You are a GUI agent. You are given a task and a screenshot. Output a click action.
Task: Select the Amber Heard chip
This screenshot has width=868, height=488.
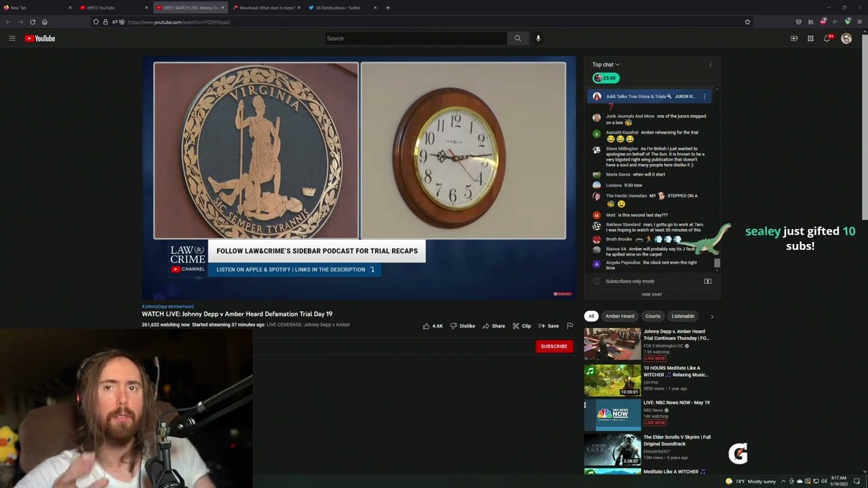point(620,316)
